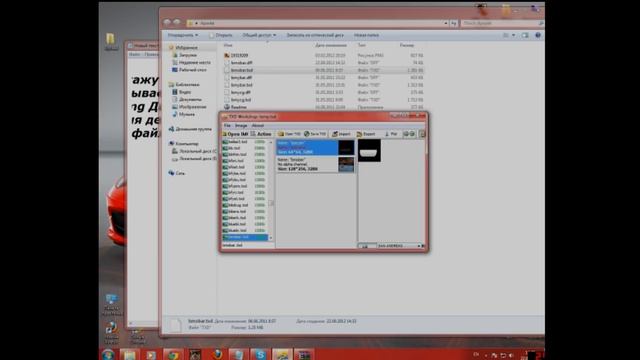Click Open TXD toolbar button

tap(289, 134)
